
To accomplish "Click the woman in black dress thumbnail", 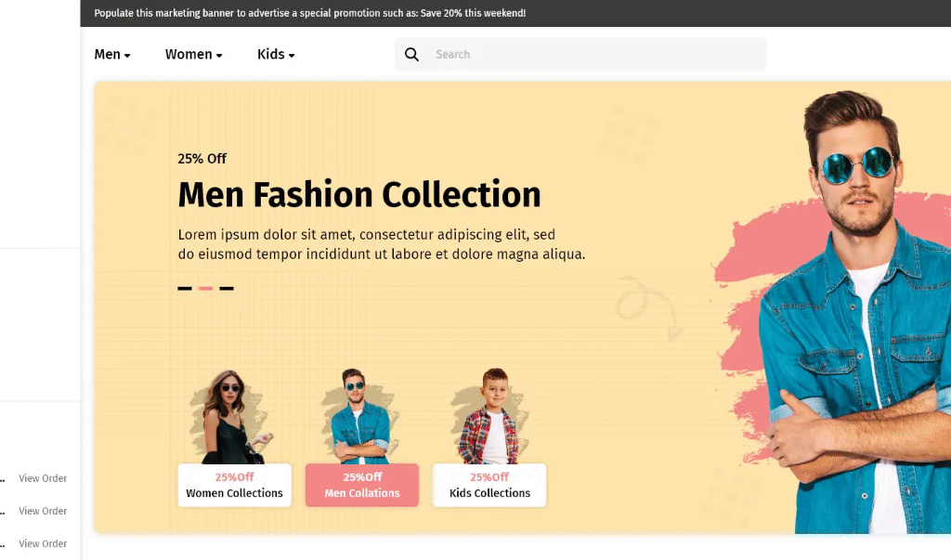I will [229, 417].
